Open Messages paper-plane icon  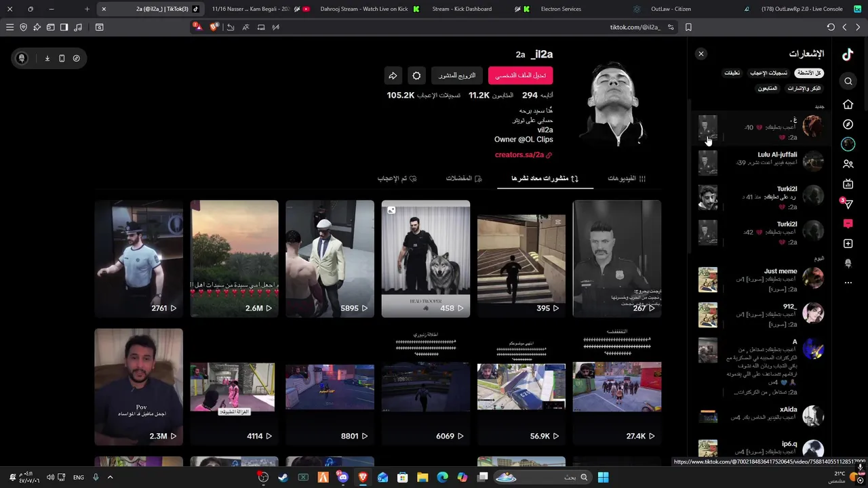[x=848, y=203]
